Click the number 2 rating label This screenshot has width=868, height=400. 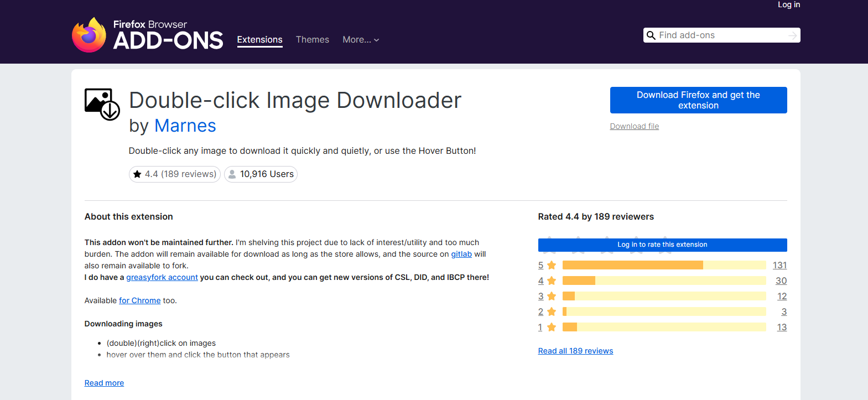[541, 312]
